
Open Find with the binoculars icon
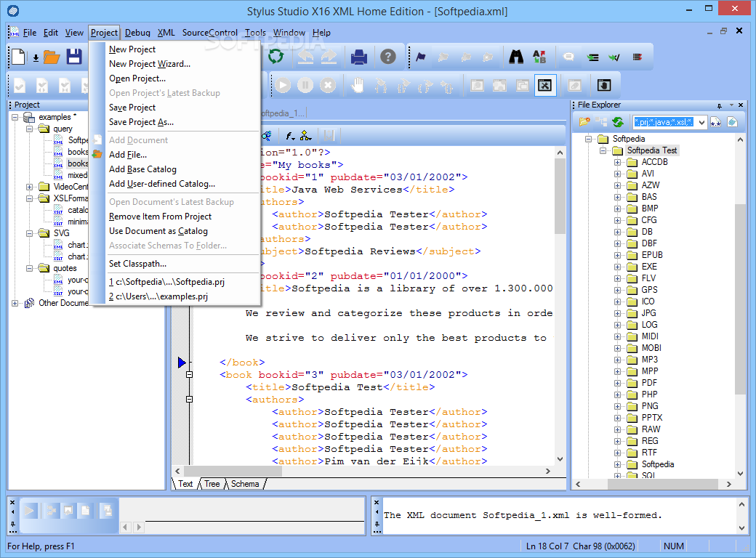click(516, 57)
